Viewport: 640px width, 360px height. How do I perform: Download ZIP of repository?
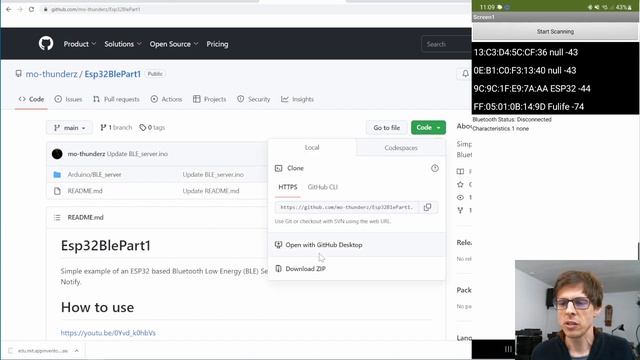coord(305,269)
